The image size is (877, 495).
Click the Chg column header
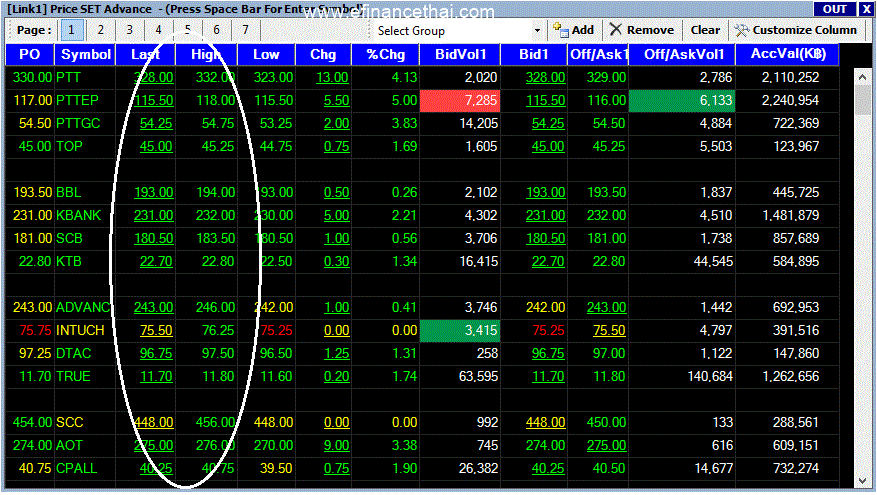pos(323,54)
